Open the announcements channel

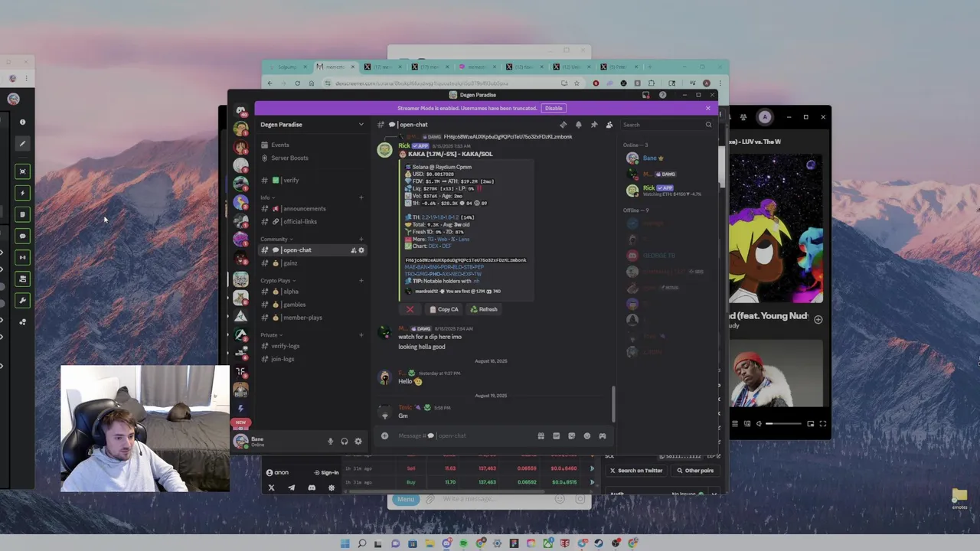pos(312,208)
